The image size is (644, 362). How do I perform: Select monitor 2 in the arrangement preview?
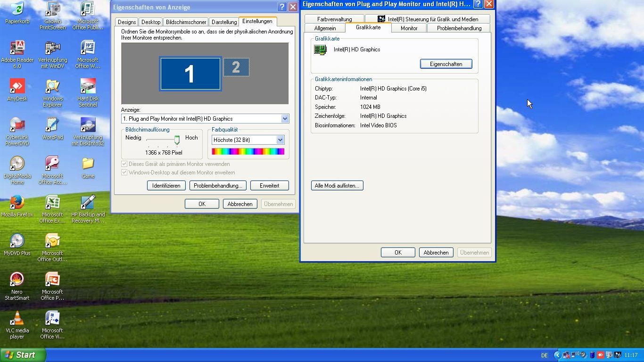pos(236,67)
